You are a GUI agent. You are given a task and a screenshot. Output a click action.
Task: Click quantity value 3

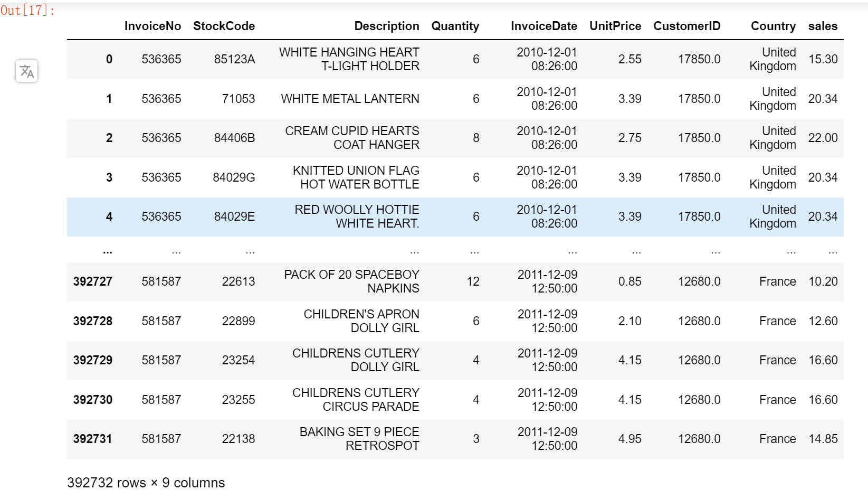point(476,439)
